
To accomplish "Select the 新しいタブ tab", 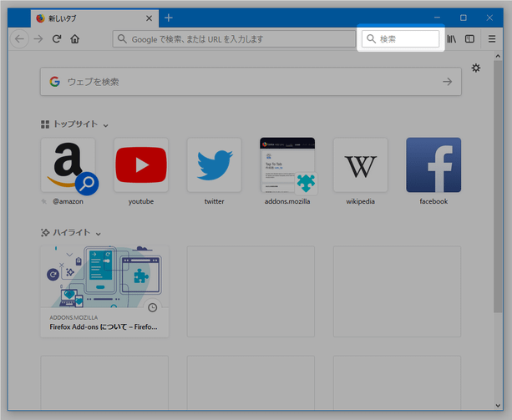I will pyautogui.click(x=94, y=18).
